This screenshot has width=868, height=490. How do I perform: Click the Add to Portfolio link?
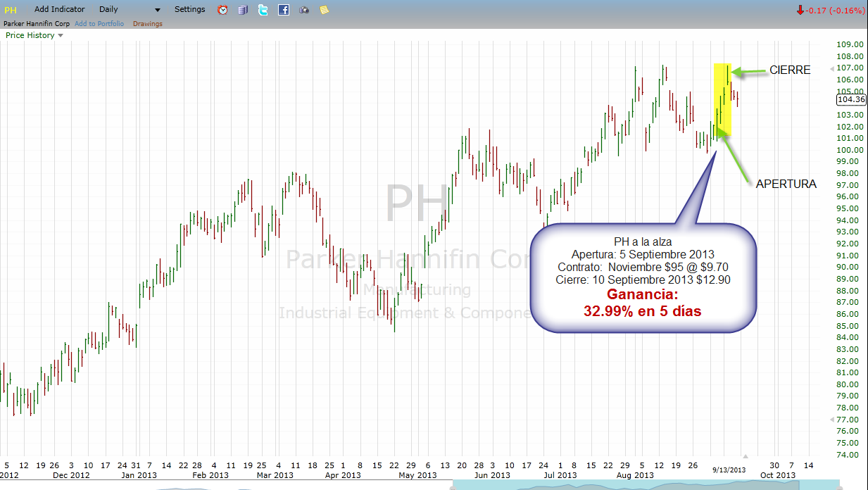pos(99,24)
